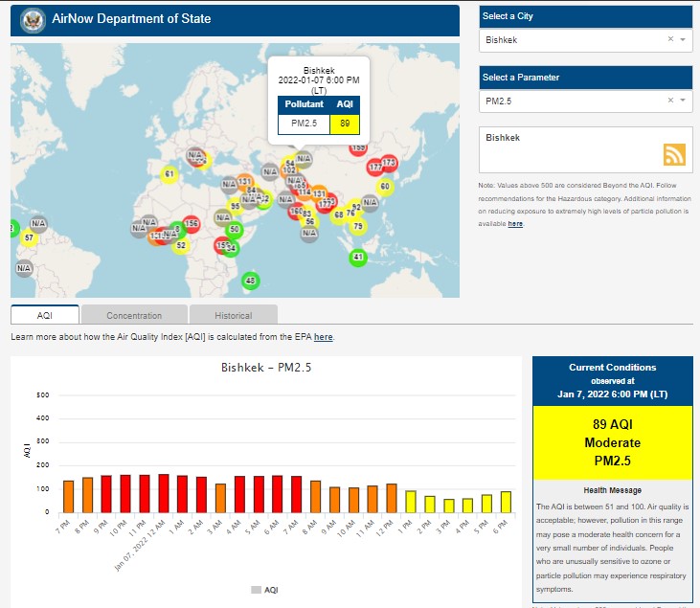Select the AQI tab

pos(45,315)
